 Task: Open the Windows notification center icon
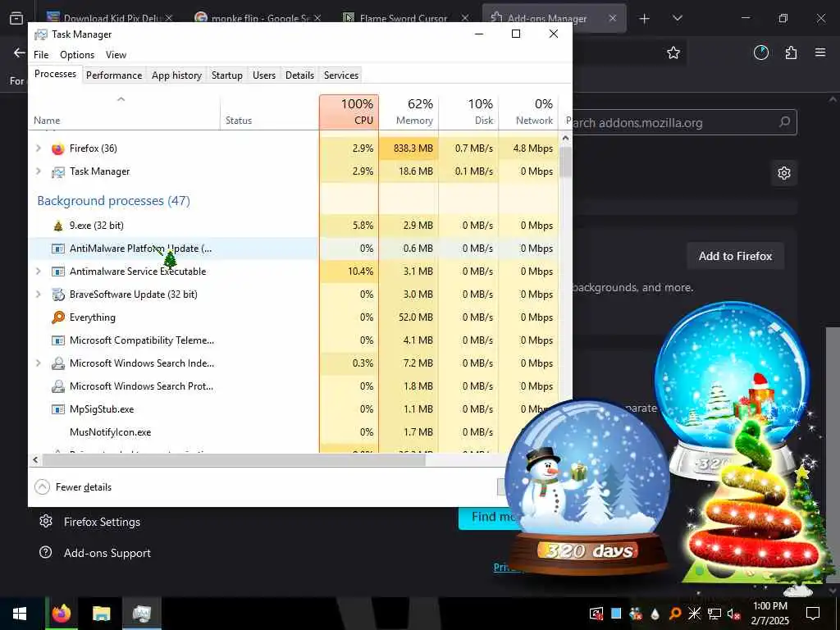pyautogui.click(x=813, y=613)
